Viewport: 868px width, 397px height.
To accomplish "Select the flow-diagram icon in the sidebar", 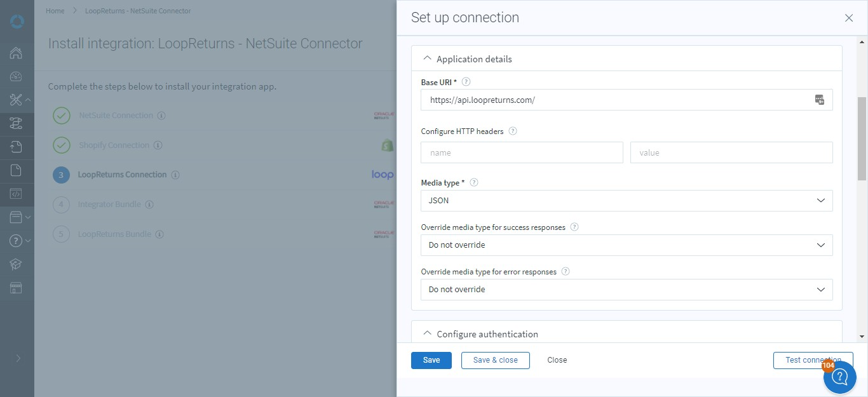I will [16, 123].
